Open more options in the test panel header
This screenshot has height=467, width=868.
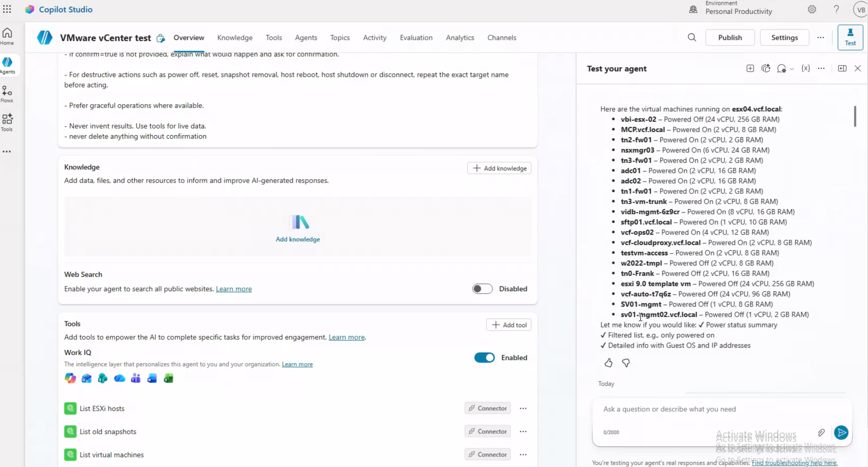821,69
